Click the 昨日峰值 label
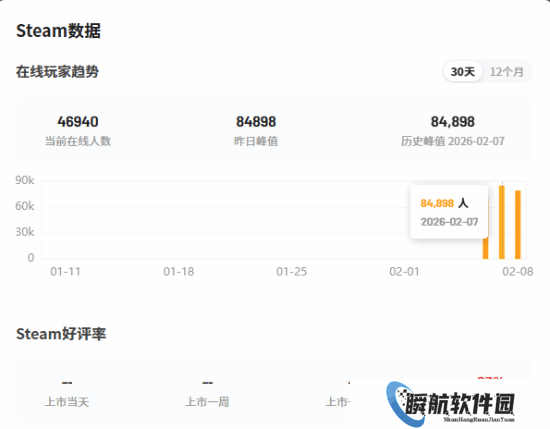The width and height of the screenshot is (550, 429). coord(256,141)
